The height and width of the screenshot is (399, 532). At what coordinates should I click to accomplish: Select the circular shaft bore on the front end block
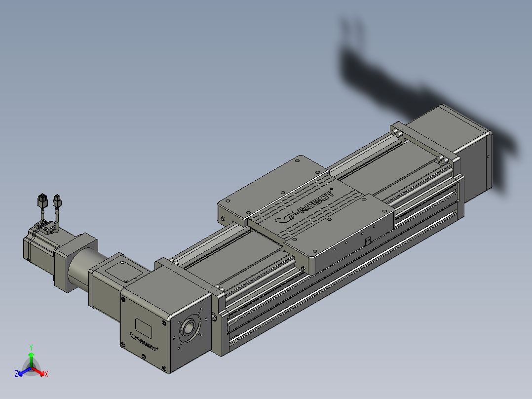point(188,328)
